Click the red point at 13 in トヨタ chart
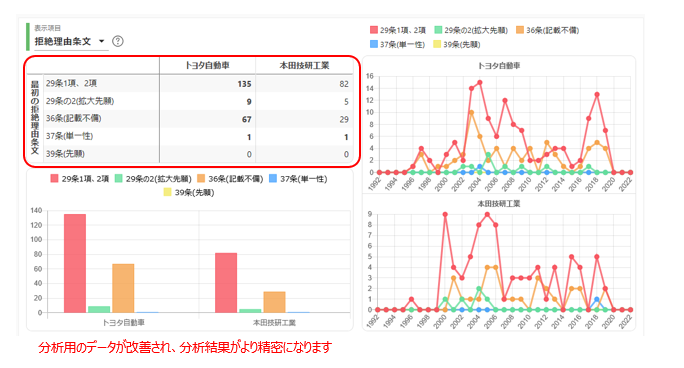This screenshot has width=684, height=368. pyautogui.click(x=597, y=94)
